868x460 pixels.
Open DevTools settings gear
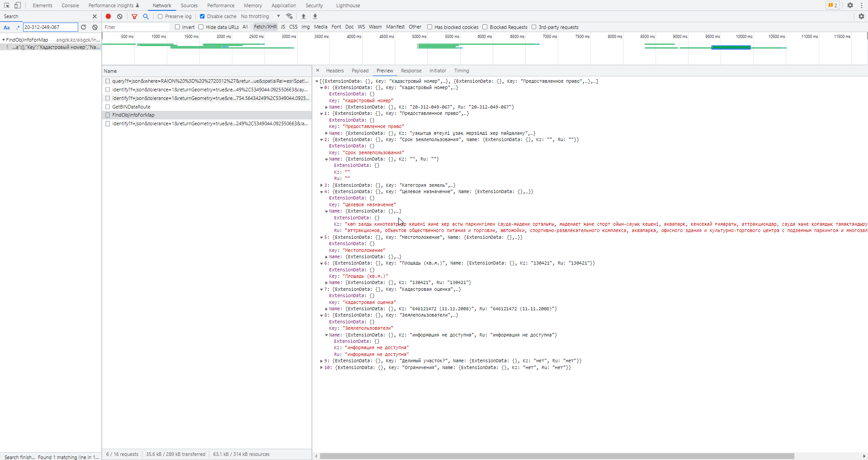(x=850, y=5)
